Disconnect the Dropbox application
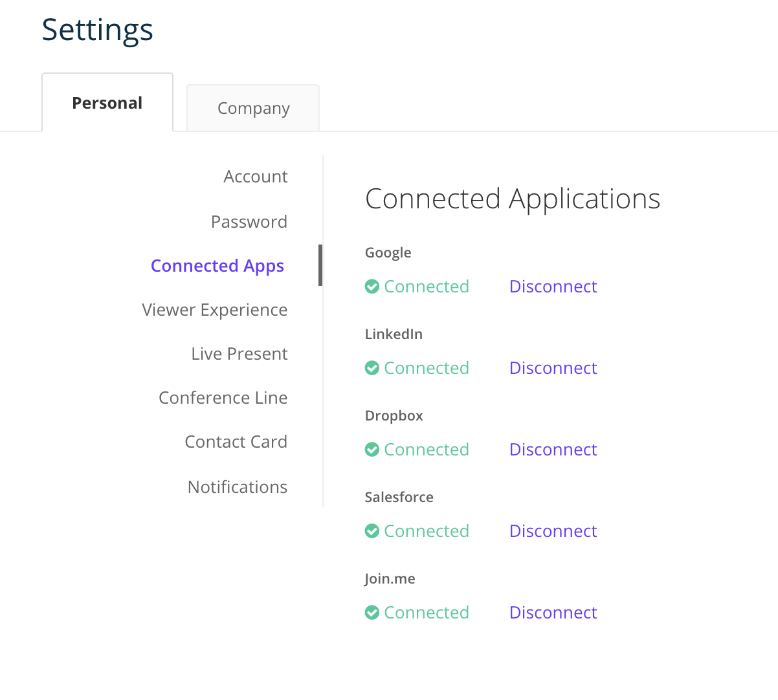 tap(553, 450)
